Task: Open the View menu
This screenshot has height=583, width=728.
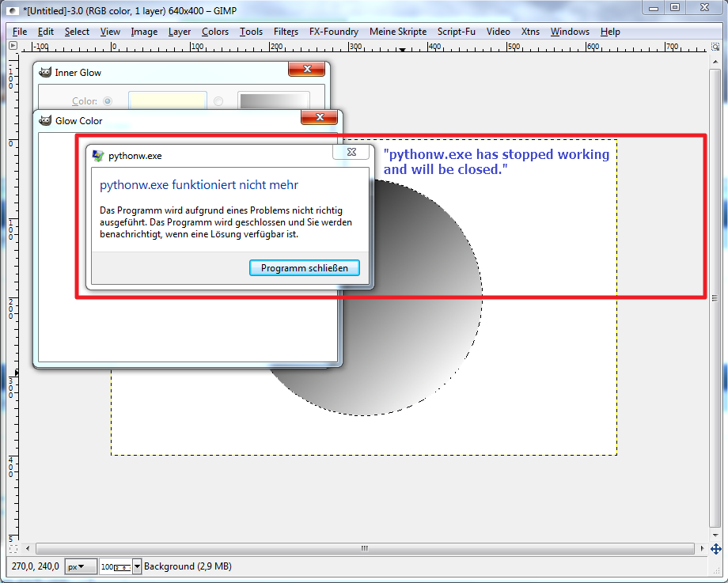Action: pos(110,32)
